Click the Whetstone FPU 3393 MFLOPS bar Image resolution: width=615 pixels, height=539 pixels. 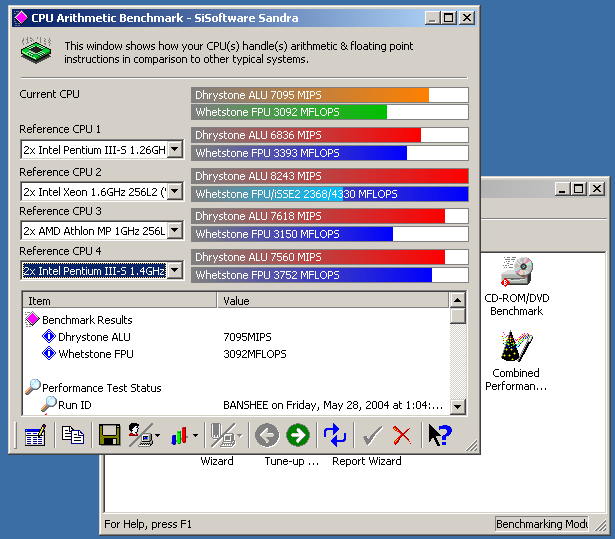[x=329, y=153]
